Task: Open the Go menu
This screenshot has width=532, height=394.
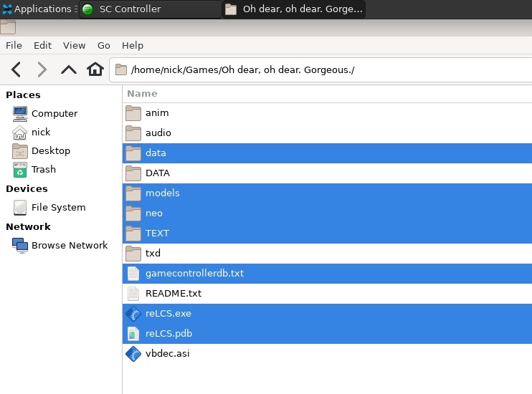Action: (104, 45)
